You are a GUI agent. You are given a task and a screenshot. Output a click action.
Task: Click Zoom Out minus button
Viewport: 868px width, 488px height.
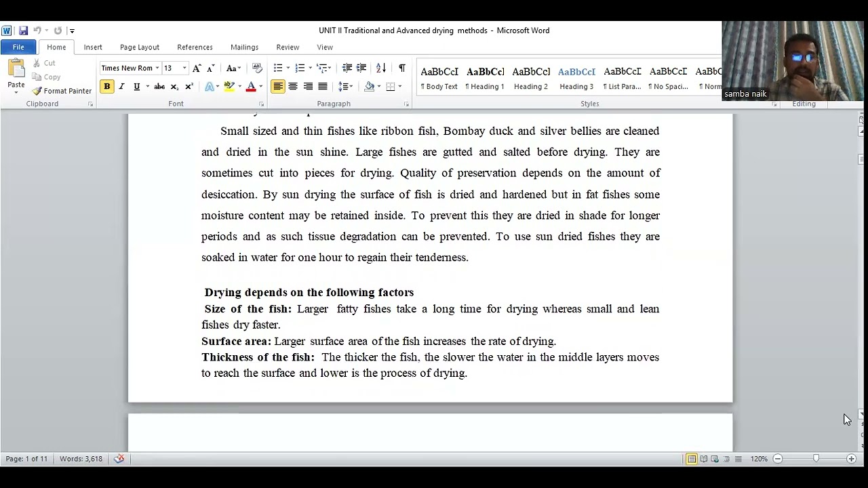[778, 459]
